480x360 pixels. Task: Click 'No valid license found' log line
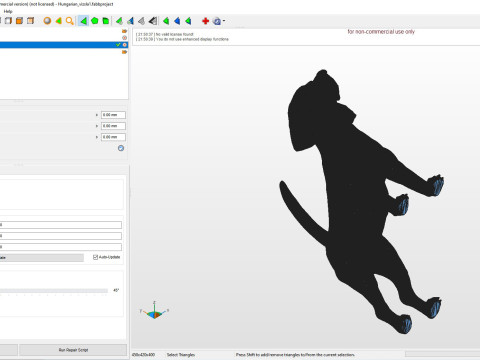click(165, 34)
